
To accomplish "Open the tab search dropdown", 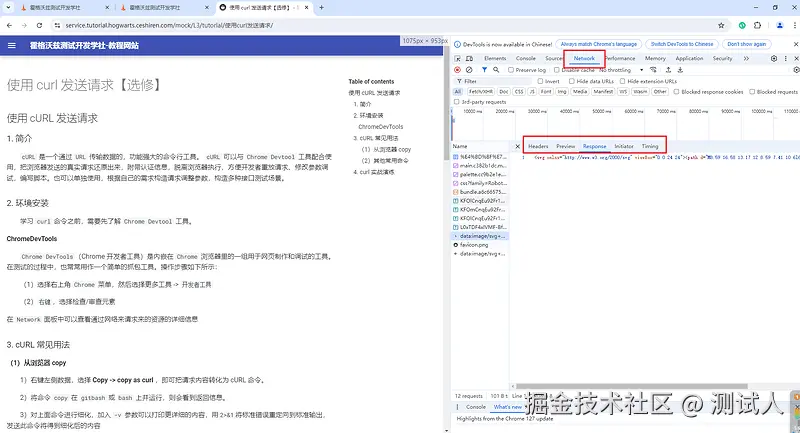I will (x=9, y=8).
